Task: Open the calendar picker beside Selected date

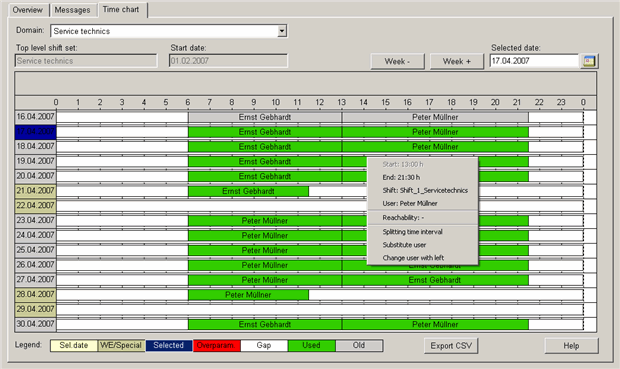Action: click(589, 61)
